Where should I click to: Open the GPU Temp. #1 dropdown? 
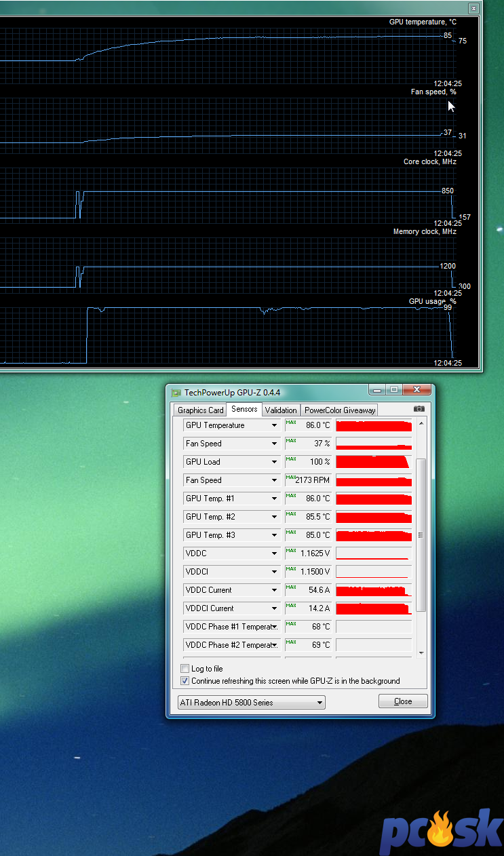tap(232, 499)
